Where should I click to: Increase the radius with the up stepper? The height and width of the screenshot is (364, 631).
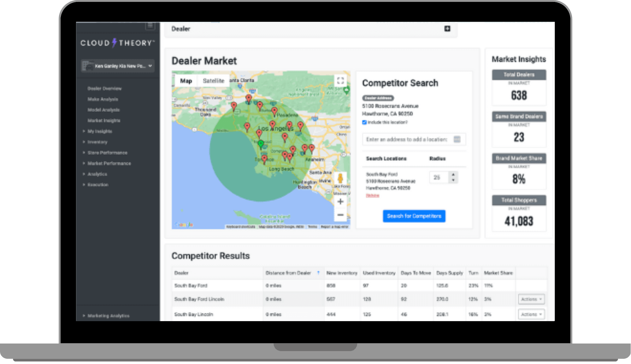click(453, 174)
